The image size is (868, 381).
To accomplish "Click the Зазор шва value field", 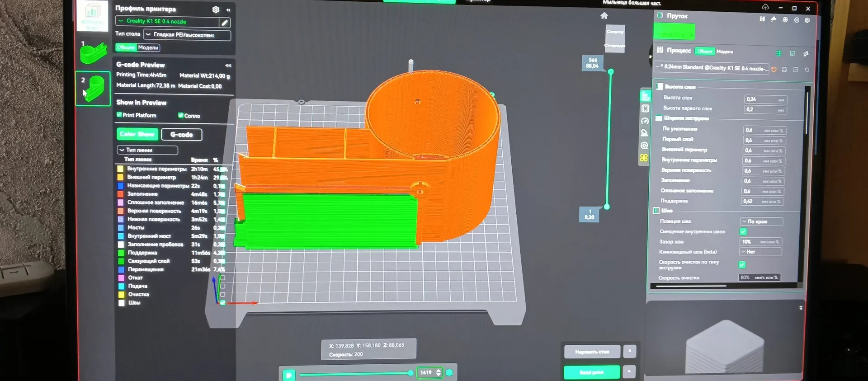I will 760,242.
